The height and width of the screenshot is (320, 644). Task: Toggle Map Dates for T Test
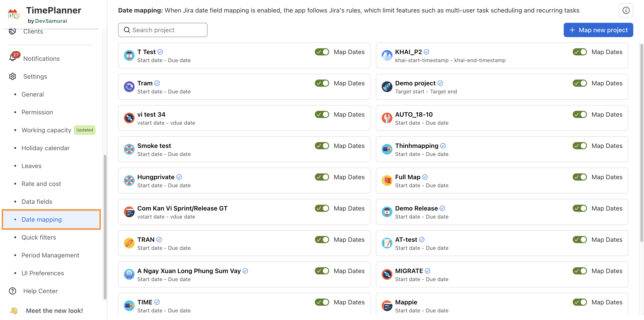(x=322, y=52)
